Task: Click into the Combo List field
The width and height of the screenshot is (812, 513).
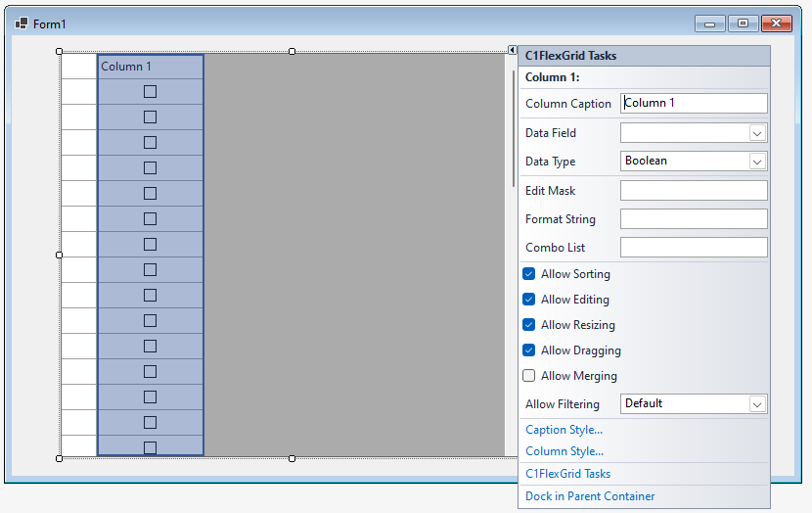Action: pyautogui.click(x=694, y=247)
